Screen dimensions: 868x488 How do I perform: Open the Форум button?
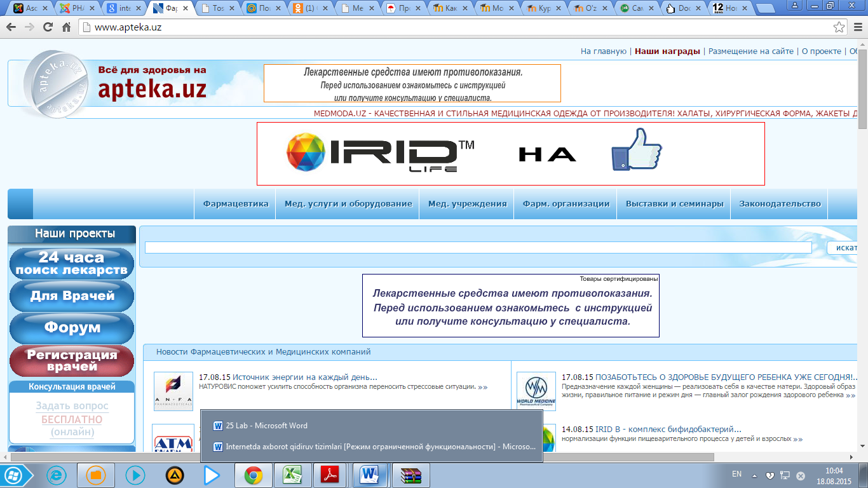tap(72, 328)
